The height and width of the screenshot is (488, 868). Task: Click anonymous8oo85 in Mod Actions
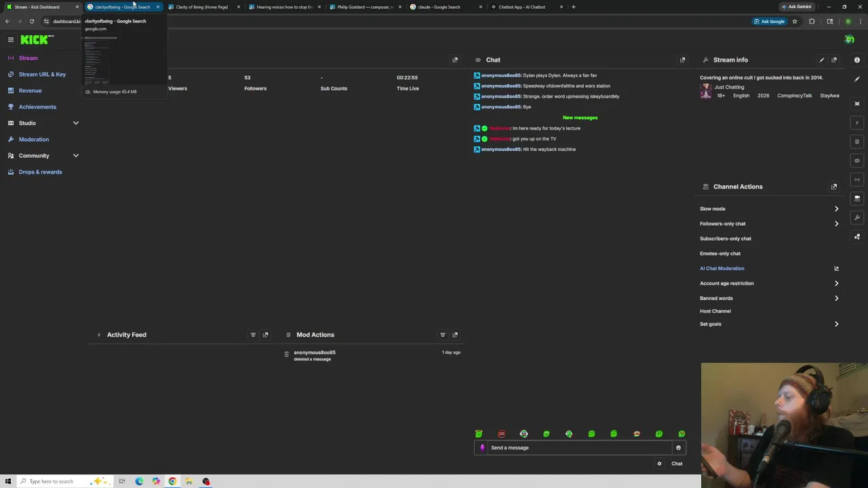(315, 352)
